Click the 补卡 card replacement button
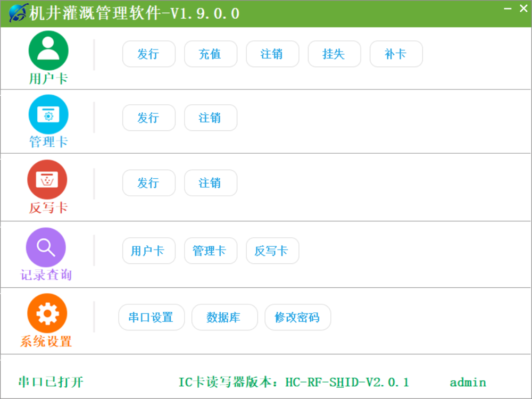This screenshot has height=399, width=532. [396, 54]
